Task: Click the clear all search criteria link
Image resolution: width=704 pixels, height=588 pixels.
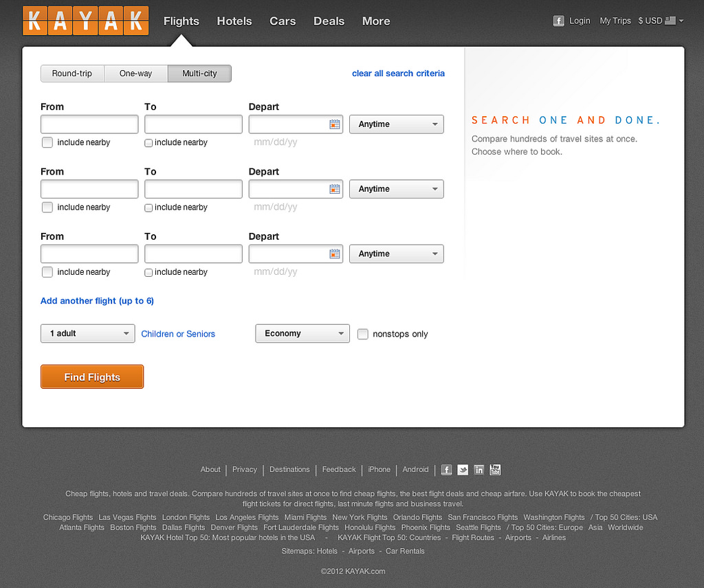Action: tap(398, 73)
